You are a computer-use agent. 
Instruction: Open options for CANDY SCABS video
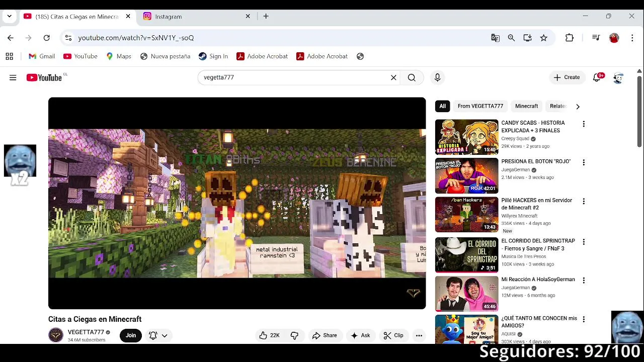(x=584, y=124)
